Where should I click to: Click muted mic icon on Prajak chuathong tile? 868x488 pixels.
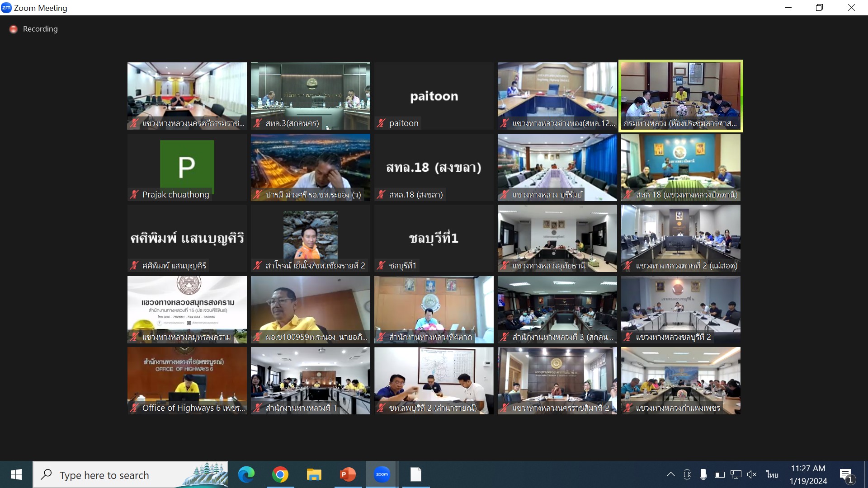click(x=134, y=194)
